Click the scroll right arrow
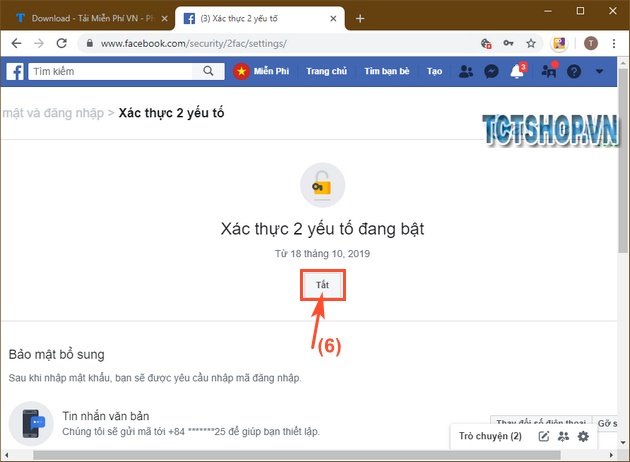The image size is (630, 462). 612,455
